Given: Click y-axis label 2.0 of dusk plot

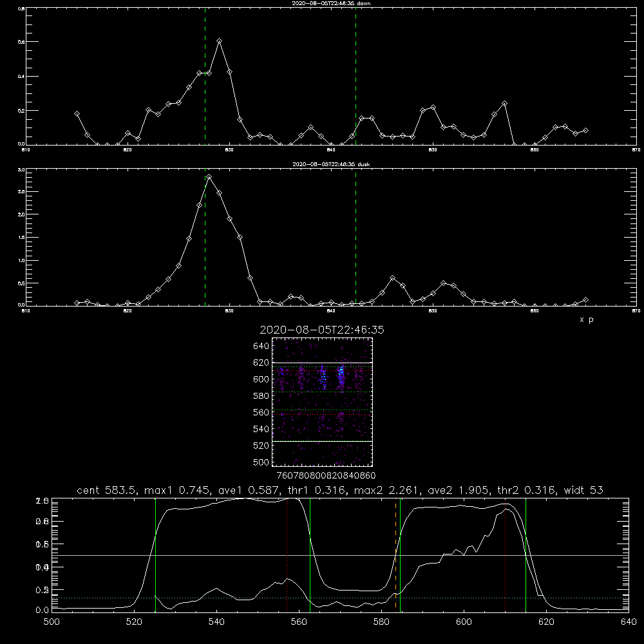Looking at the screenshot, I should [x=21, y=214].
